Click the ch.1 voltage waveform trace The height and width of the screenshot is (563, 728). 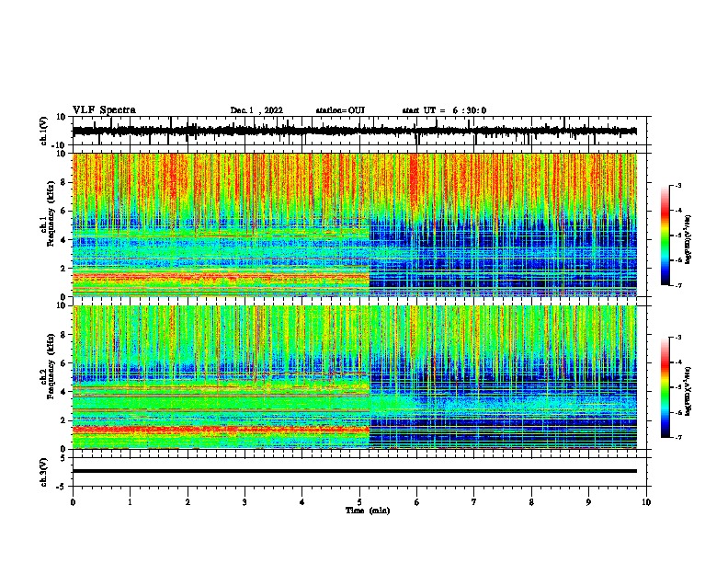(x=355, y=131)
